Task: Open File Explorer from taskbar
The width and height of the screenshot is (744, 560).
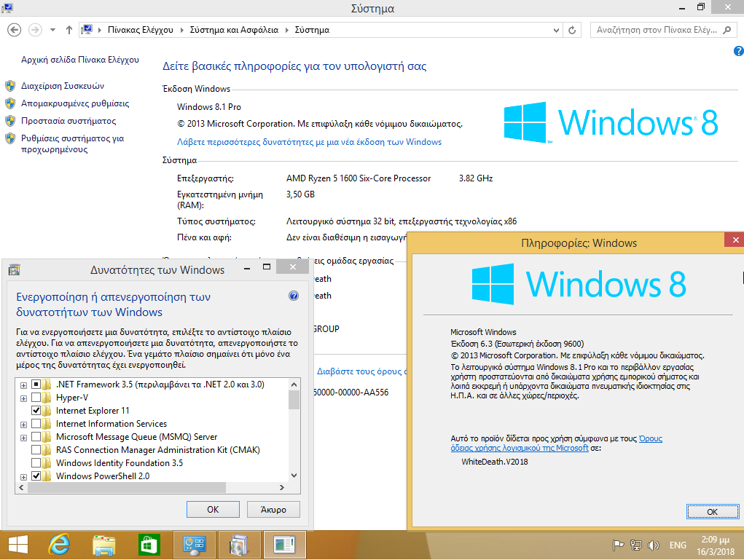Action: click(104, 545)
